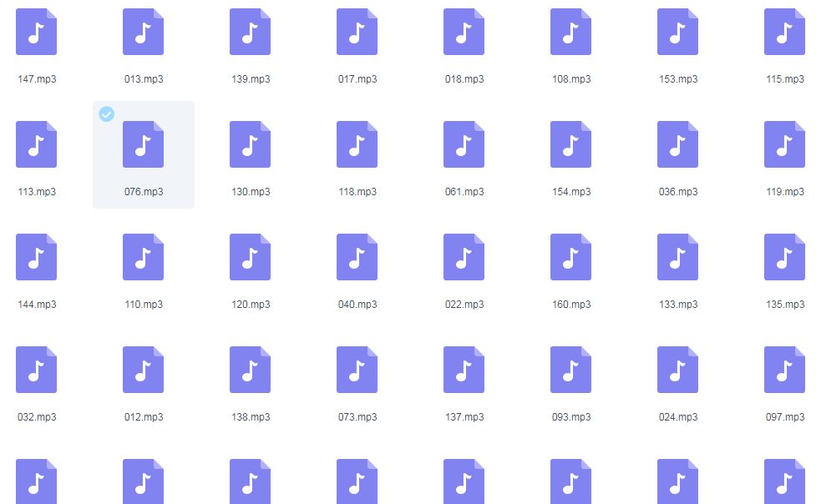
Task: Select the 153.mp3 audio file icon
Action: 677,32
